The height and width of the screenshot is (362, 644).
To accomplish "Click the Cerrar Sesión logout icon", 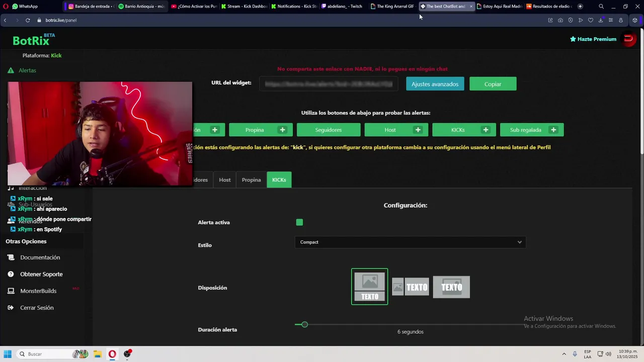I will click(11, 308).
